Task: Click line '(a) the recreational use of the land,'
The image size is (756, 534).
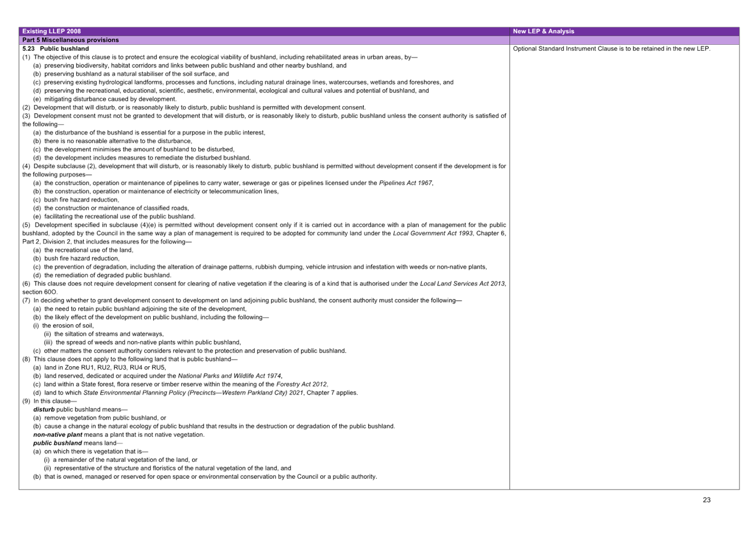Action: coord(83,250)
